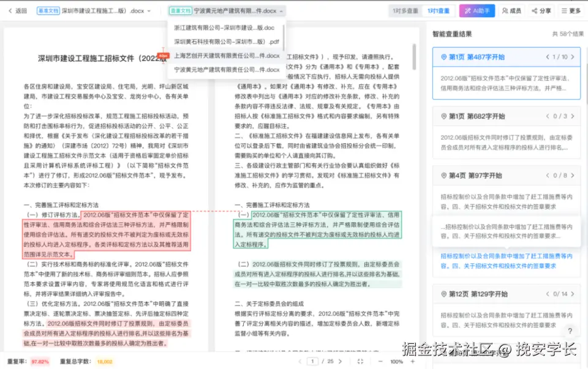Next match arrow in 0/8 card
588x369 pixels.
[573, 176]
